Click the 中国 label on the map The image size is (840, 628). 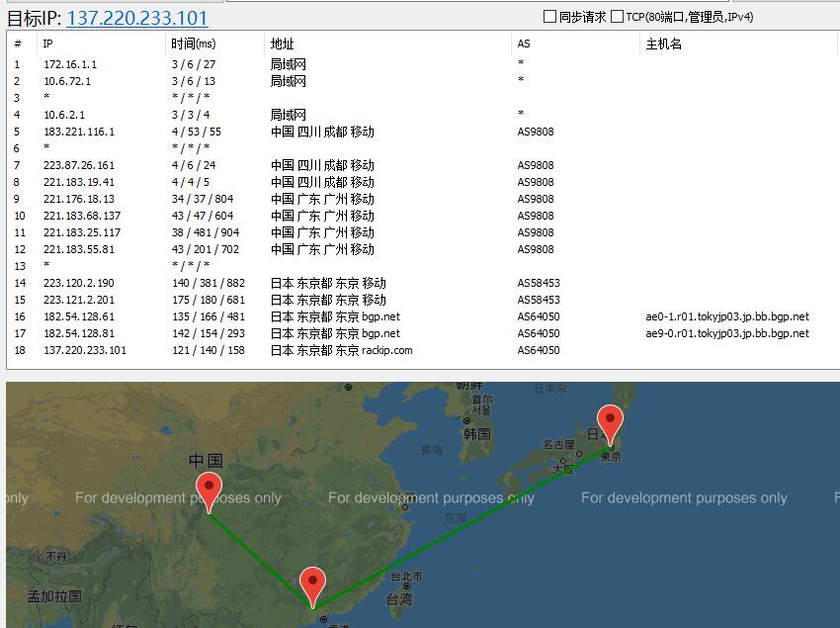point(206,460)
